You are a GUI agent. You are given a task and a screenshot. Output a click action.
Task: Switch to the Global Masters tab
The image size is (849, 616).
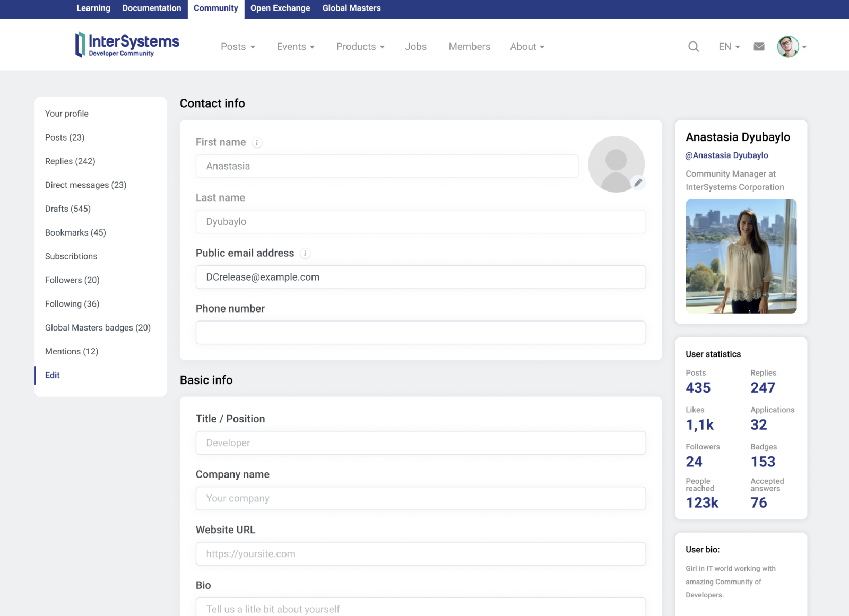pyautogui.click(x=351, y=8)
